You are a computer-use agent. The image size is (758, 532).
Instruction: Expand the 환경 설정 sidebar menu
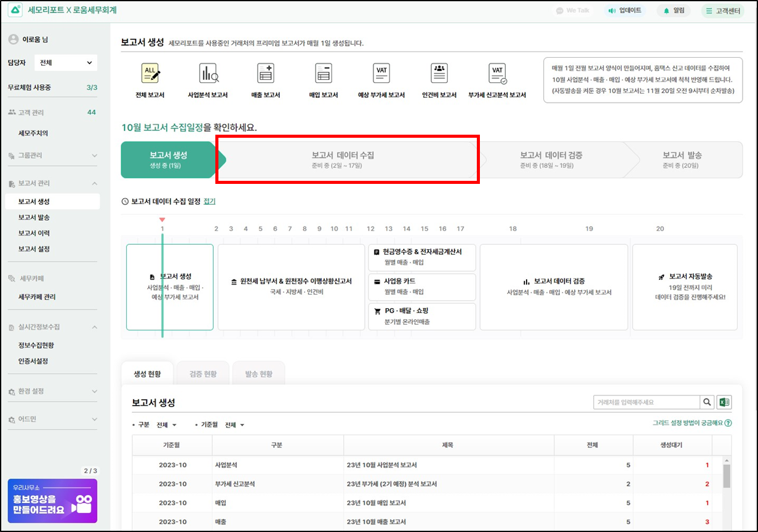[52, 391]
